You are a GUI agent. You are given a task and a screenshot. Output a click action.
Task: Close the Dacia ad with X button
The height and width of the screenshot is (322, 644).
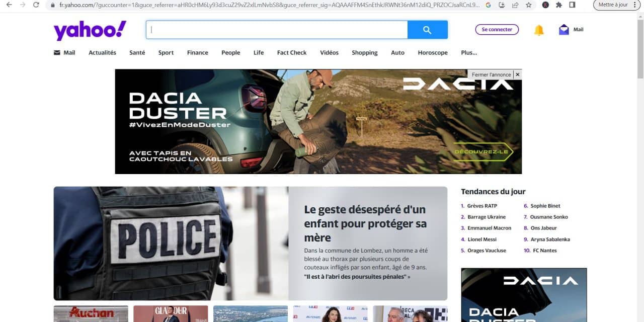click(x=517, y=74)
